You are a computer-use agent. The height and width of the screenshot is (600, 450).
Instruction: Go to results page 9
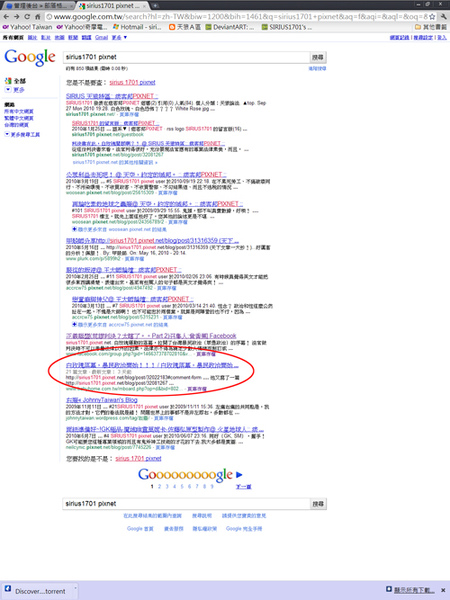(x=212, y=487)
